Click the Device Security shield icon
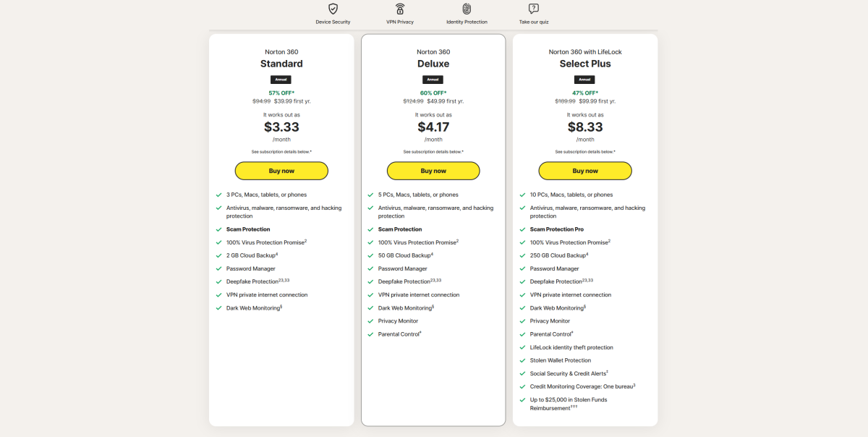Image resolution: width=868 pixels, height=437 pixels. [332, 10]
